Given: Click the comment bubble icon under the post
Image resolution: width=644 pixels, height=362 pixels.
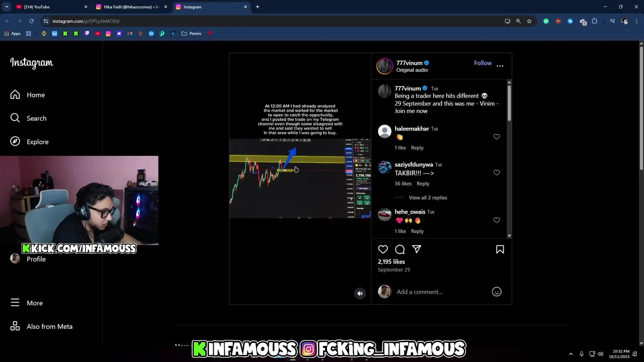Looking at the screenshot, I should tap(400, 249).
